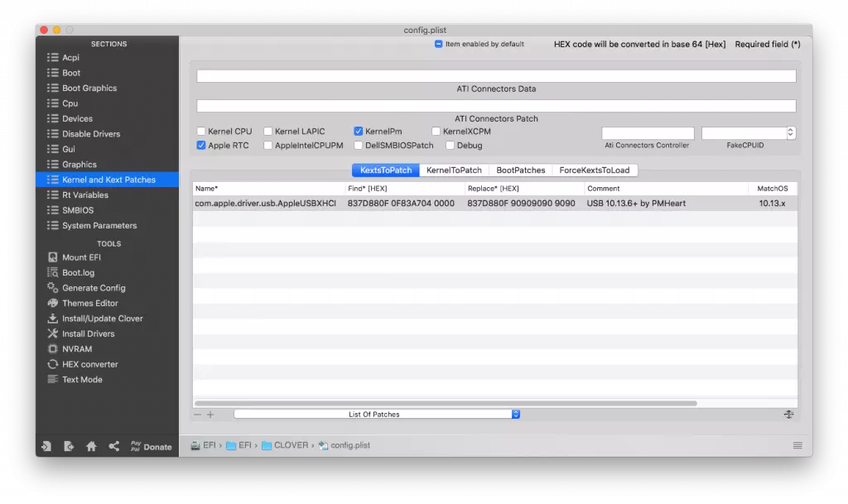Sort patches by the Name column header
This screenshot has width=848, height=504.
269,189
